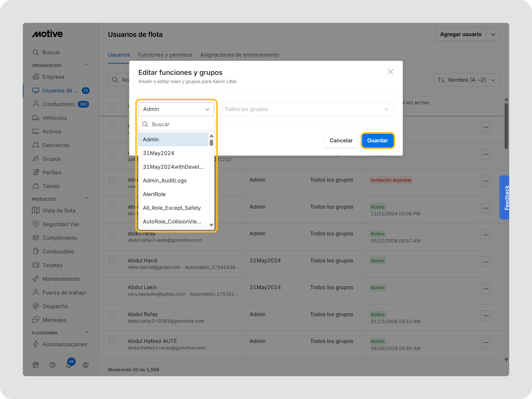Open the Feedback side tab
Image resolution: width=532 pixels, height=399 pixels.
click(x=505, y=197)
